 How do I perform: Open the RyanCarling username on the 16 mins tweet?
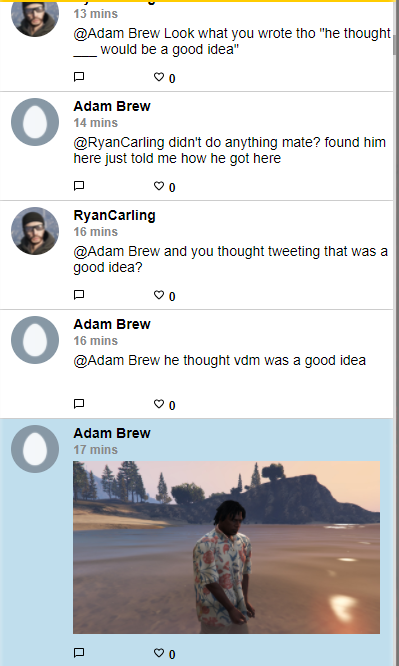coord(114,215)
